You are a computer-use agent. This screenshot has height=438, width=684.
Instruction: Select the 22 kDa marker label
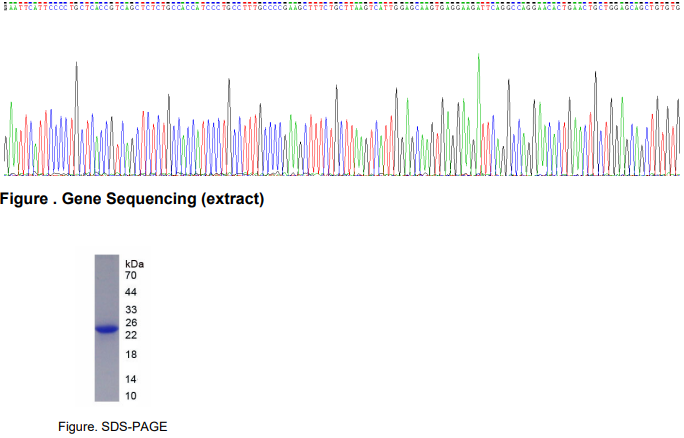click(130, 335)
